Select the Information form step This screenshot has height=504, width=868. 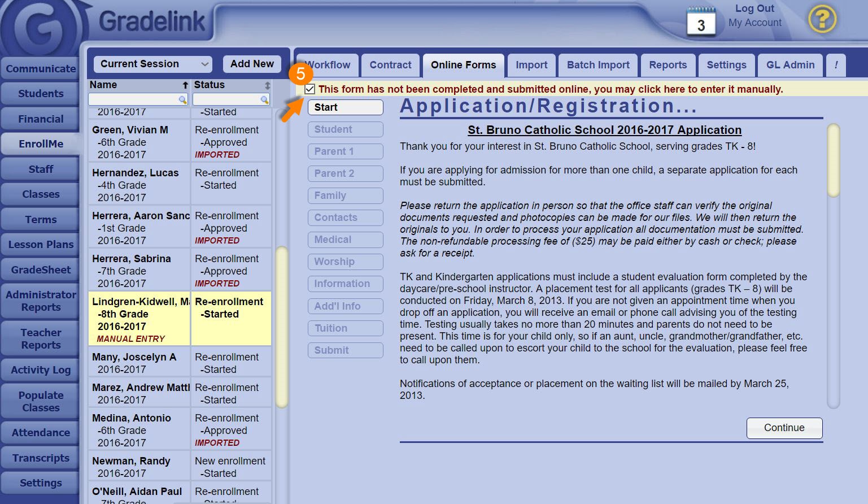(345, 284)
